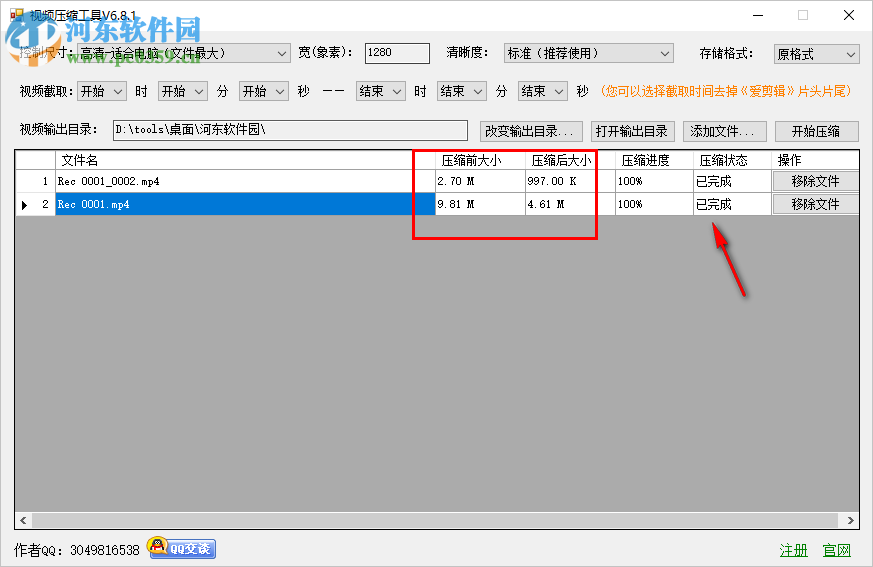This screenshot has height=567, width=873.
Task: Click the horizontal scrollbar left arrow
Action: coord(23,520)
